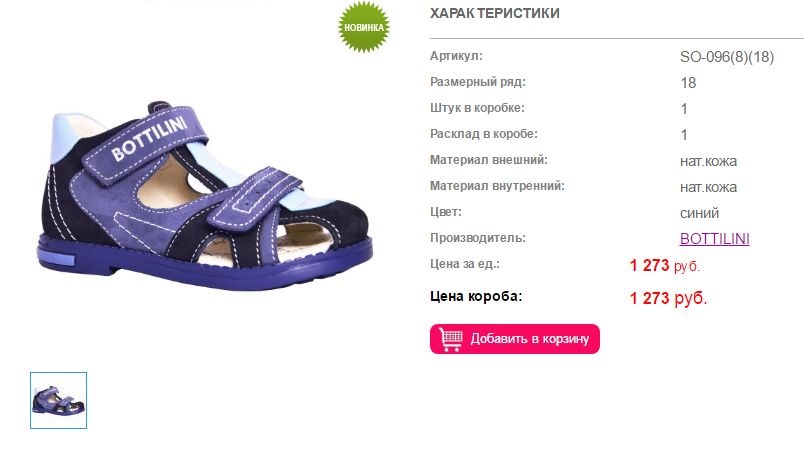
Task: Click the Производитель label
Action: point(478,238)
